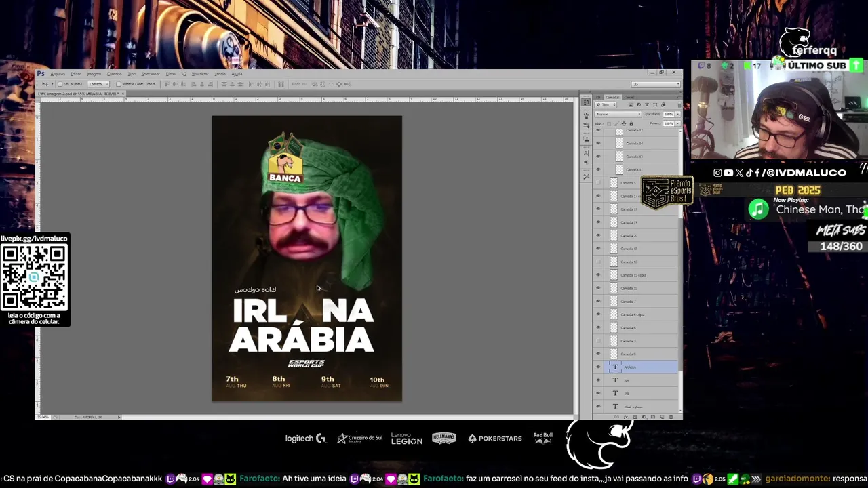Click align right edges icon
The width and height of the screenshot is (868, 488).
210,84
